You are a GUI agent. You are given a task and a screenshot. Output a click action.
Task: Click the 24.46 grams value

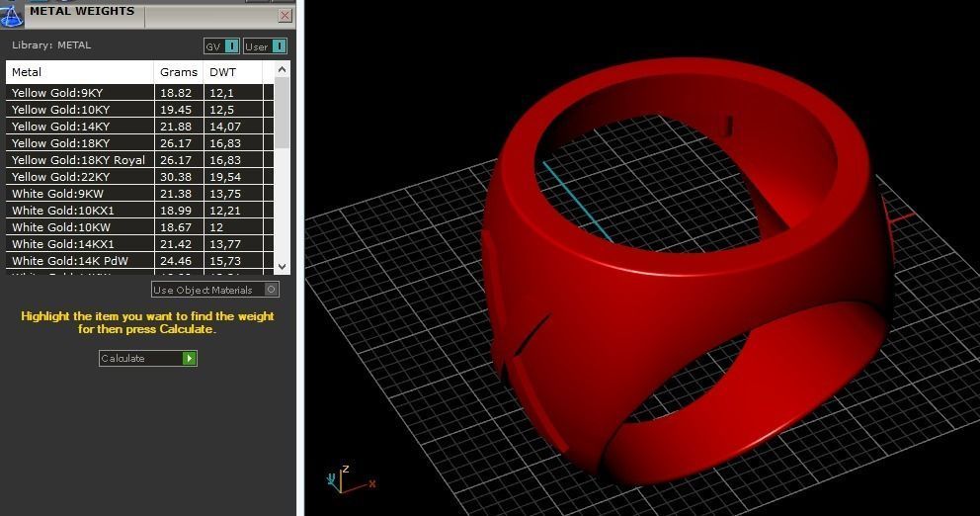pyautogui.click(x=176, y=261)
